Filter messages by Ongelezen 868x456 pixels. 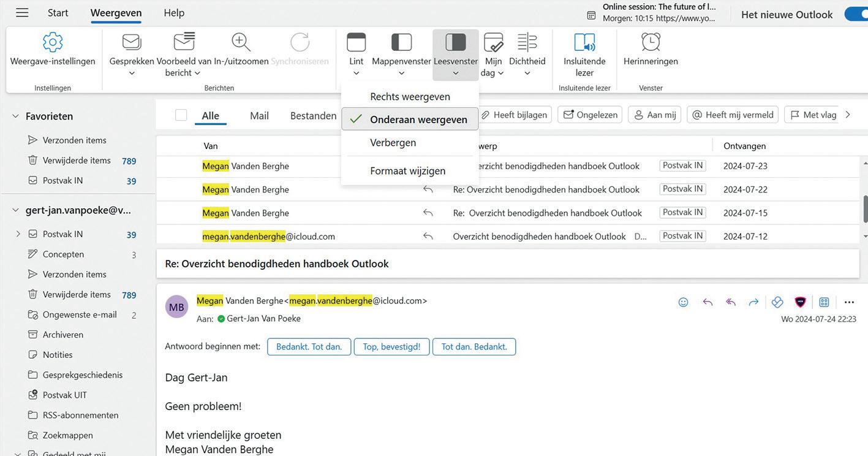coord(590,115)
